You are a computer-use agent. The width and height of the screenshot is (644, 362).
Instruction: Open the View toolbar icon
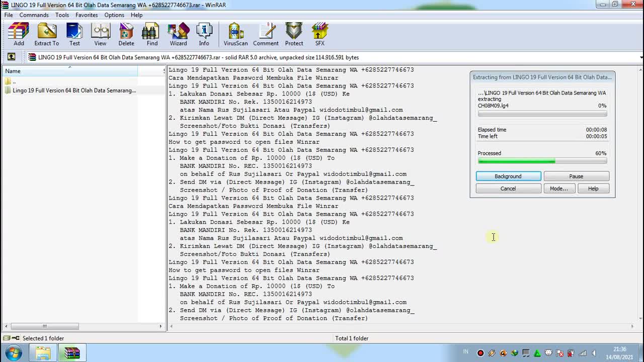click(x=101, y=35)
